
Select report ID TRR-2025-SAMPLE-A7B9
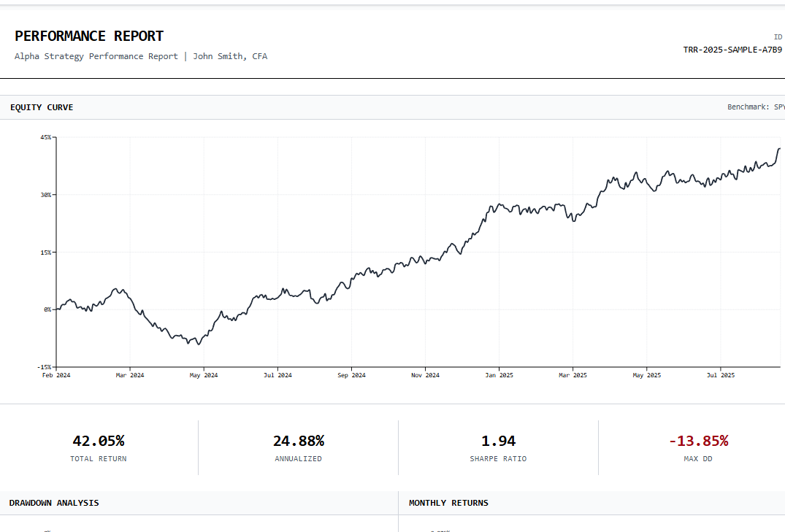click(x=732, y=50)
